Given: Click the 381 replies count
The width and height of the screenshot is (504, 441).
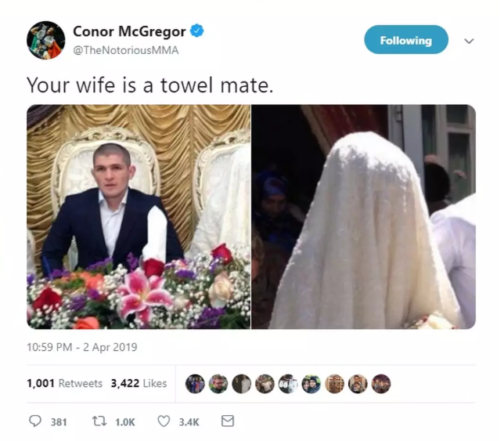Looking at the screenshot, I should click(59, 422).
